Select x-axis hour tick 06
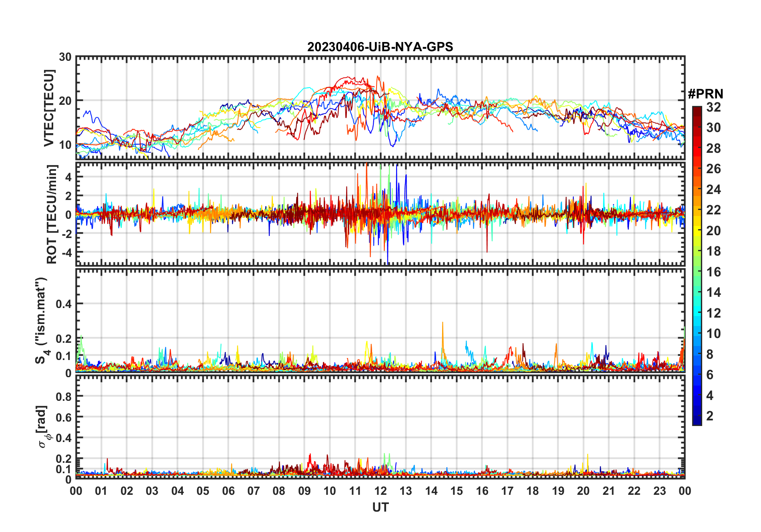Screen dimensions: 761x532 pos(228,491)
